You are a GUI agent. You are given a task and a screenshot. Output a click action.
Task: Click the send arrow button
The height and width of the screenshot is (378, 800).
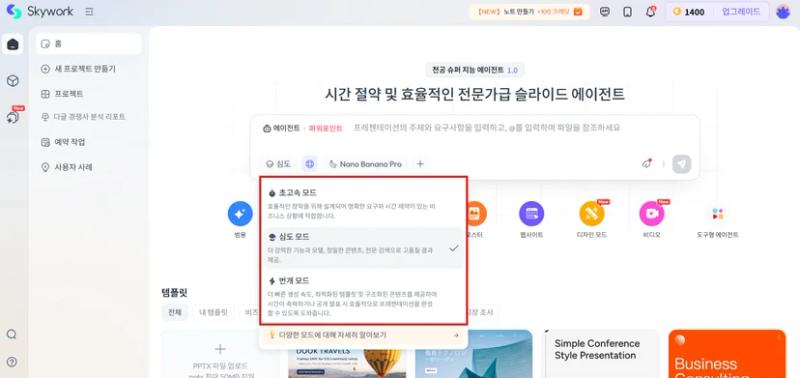click(682, 164)
